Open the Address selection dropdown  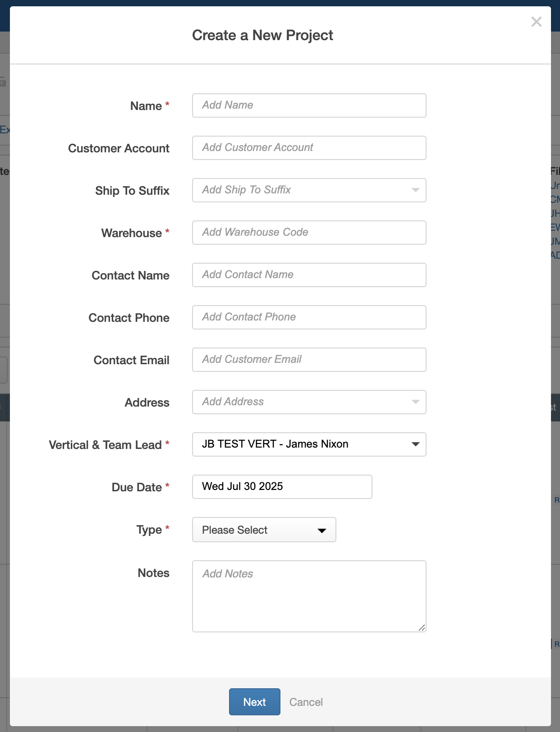click(309, 402)
